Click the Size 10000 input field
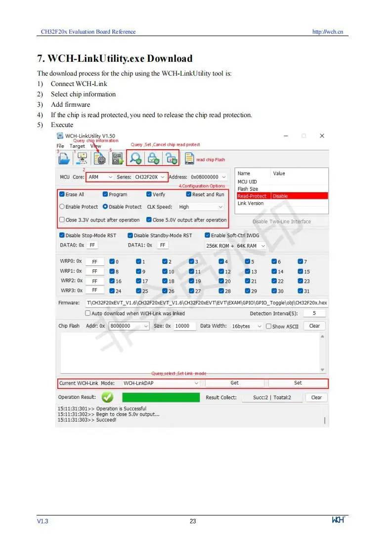 click(184, 326)
